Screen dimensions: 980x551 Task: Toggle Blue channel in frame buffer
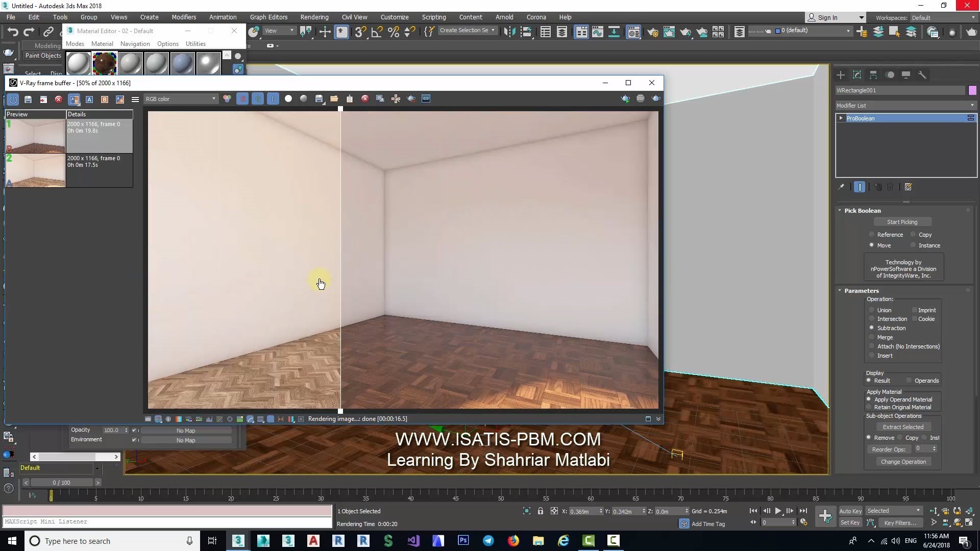273,99
